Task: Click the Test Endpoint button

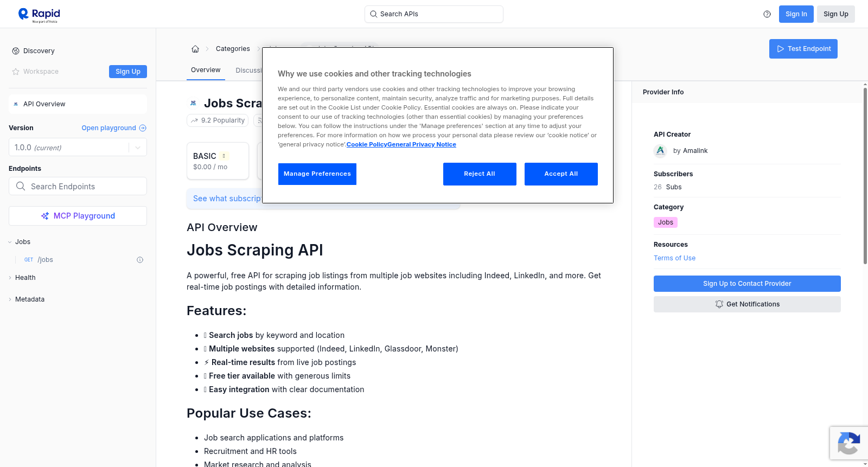Action: [803, 49]
